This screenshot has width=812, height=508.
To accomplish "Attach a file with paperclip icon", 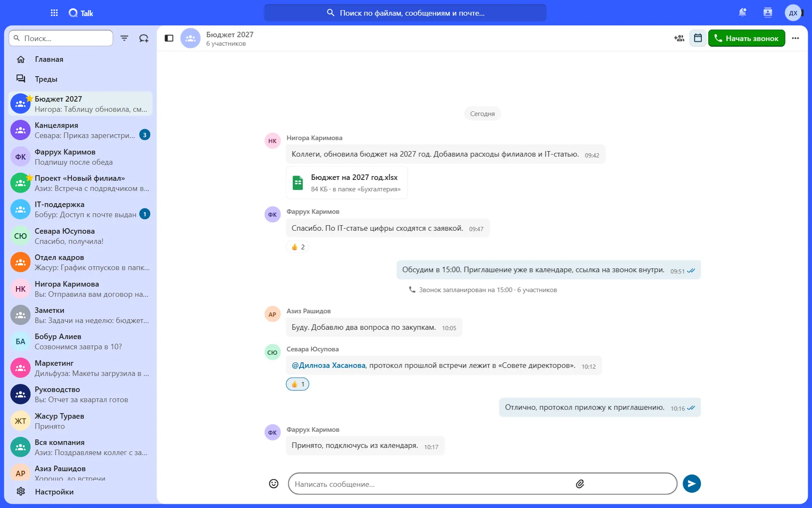I will [x=580, y=483].
